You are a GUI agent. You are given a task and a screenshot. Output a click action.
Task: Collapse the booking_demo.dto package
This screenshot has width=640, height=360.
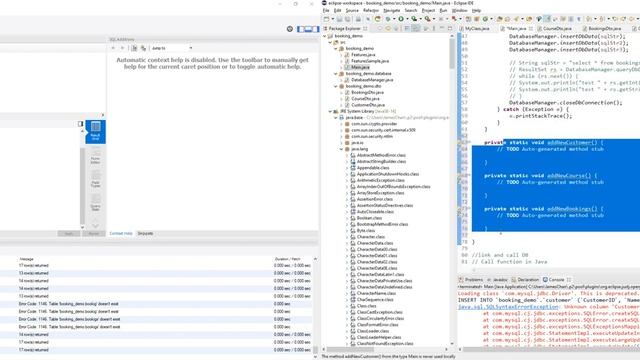(x=336, y=86)
